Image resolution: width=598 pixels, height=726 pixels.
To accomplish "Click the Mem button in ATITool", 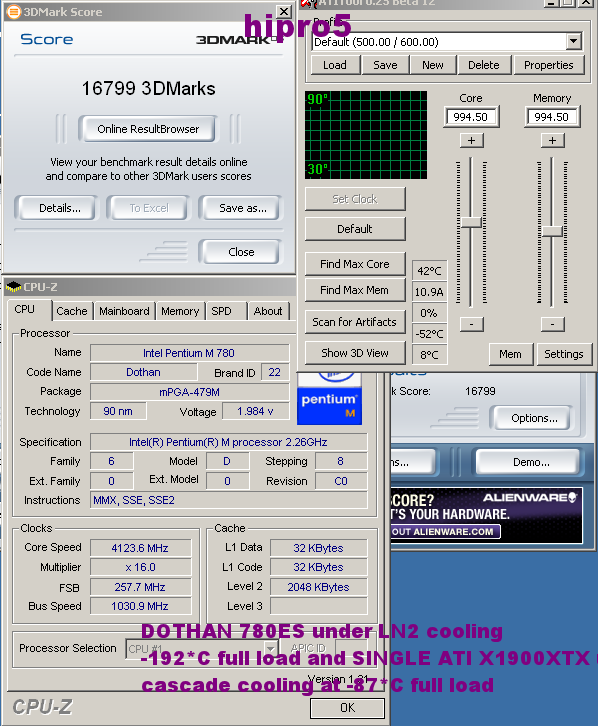I will click(x=511, y=354).
